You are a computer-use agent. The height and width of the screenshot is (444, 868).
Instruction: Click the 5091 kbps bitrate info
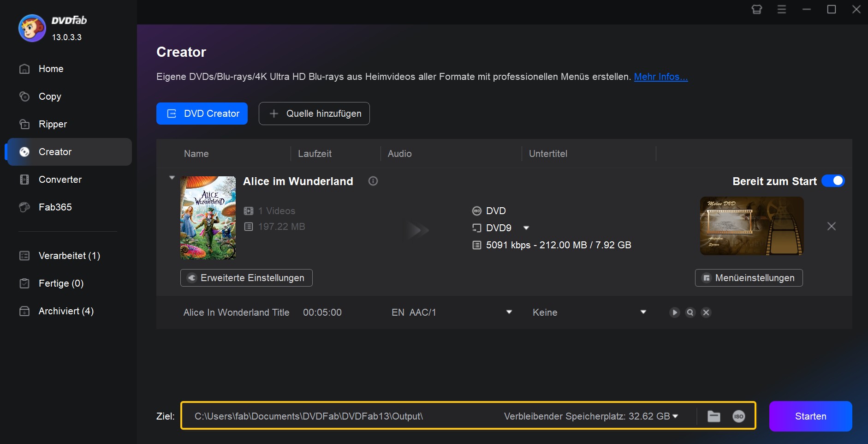559,245
